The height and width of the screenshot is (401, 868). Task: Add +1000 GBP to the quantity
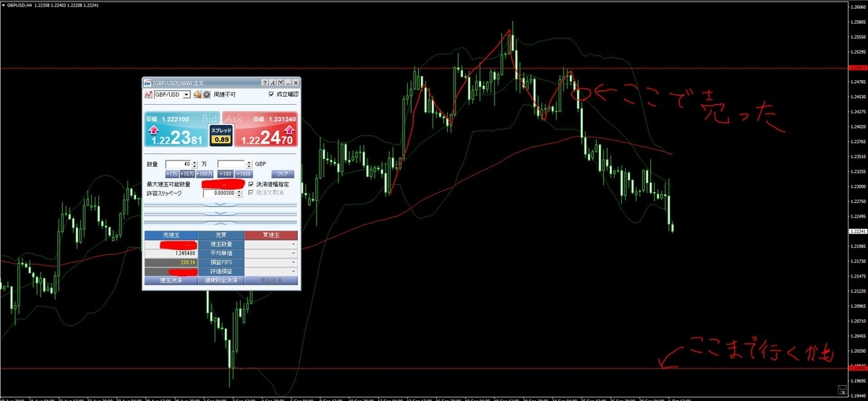coord(244,174)
